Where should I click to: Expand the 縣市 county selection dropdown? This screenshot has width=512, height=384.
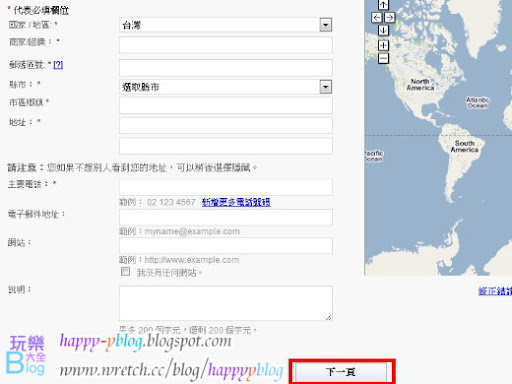pyautogui.click(x=226, y=87)
